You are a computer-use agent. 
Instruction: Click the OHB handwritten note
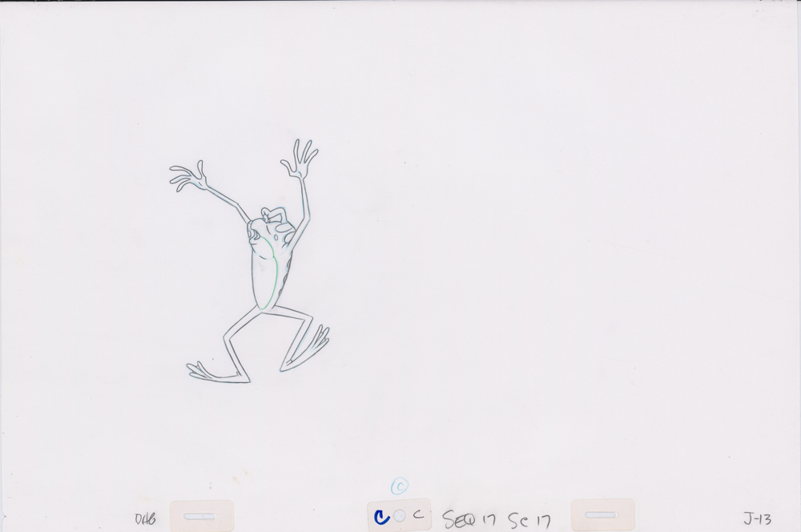point(146,518)
